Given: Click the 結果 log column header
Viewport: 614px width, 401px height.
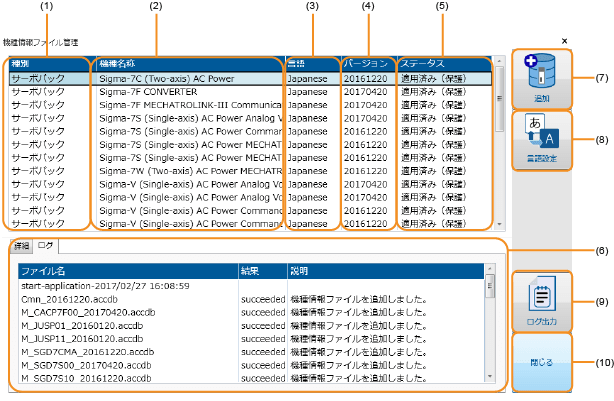Looking at the screenshot, I should coord(260,271).
